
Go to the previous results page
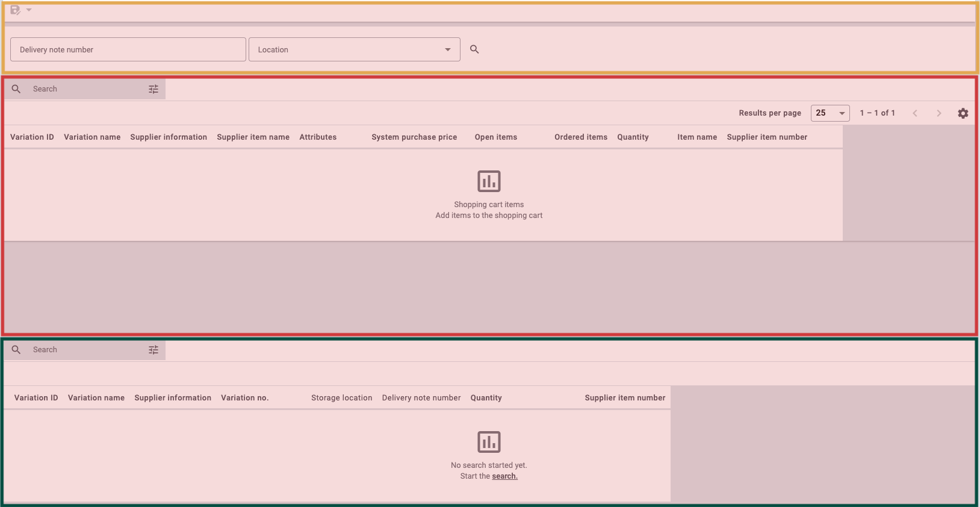915,113
